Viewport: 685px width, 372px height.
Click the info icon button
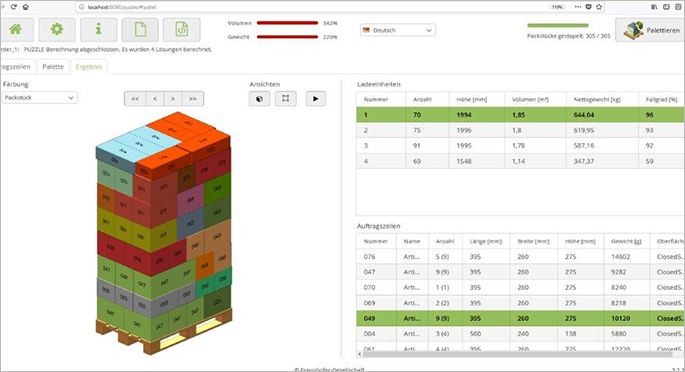tap(98, 30)
